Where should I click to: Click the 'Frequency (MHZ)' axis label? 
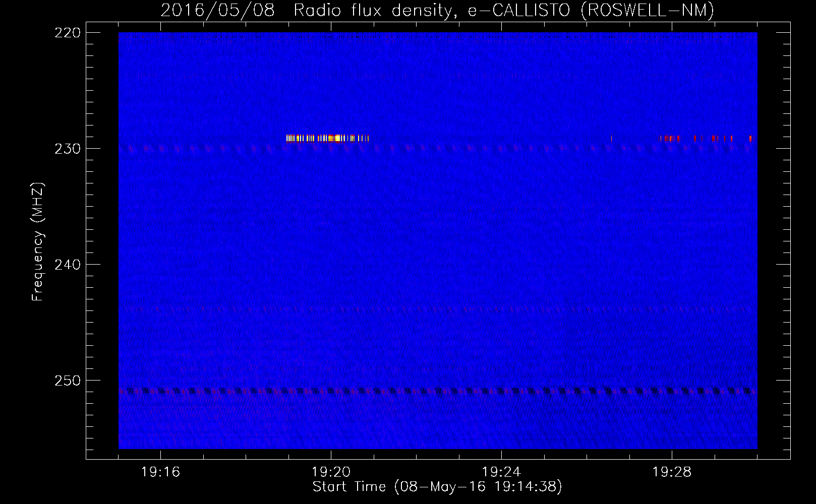coord(38,242)
